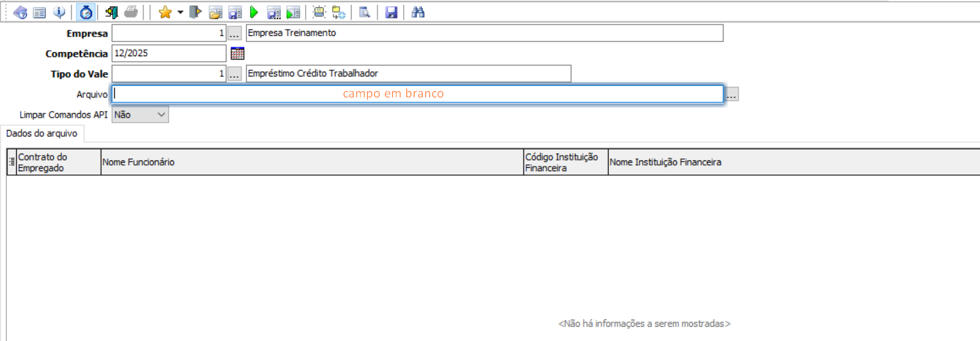Click the magnifier preview toolbar icon

pos(364,12)
